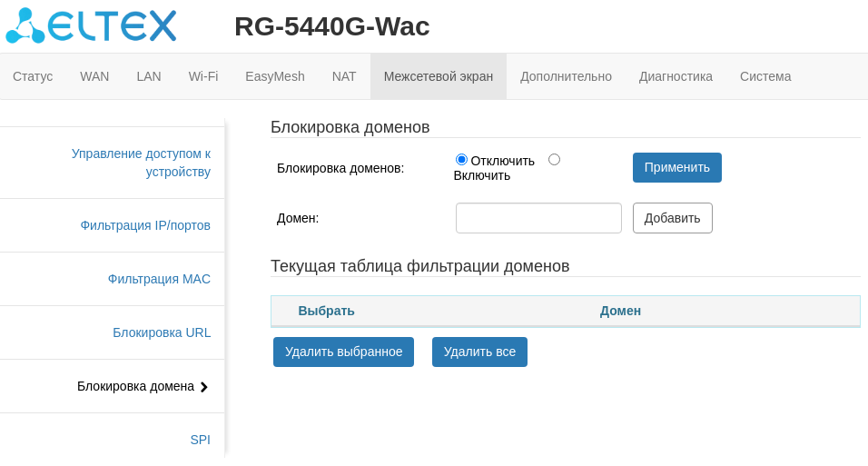Select the Отключить radio button

[461, 160]
